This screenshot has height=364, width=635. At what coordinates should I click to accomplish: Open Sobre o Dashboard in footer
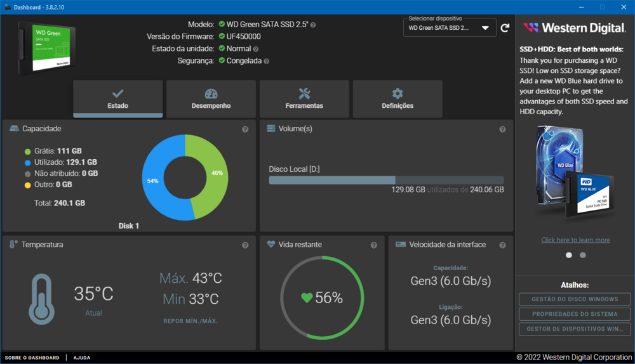pyautogui.click(x=32, y=358)
